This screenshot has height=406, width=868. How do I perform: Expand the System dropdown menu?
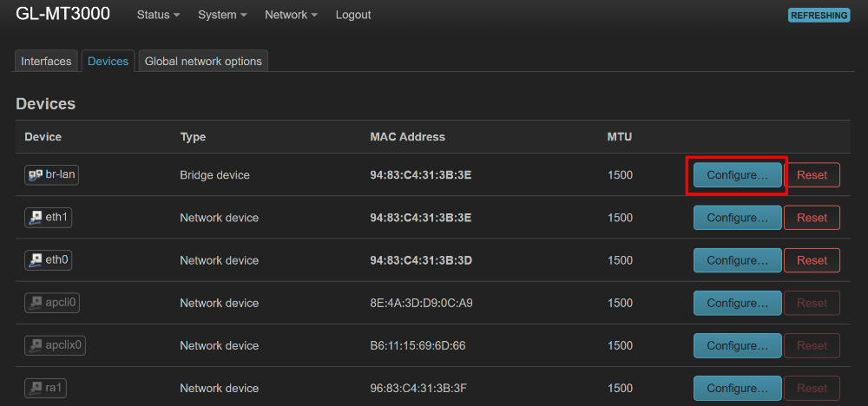coord(222,15)
